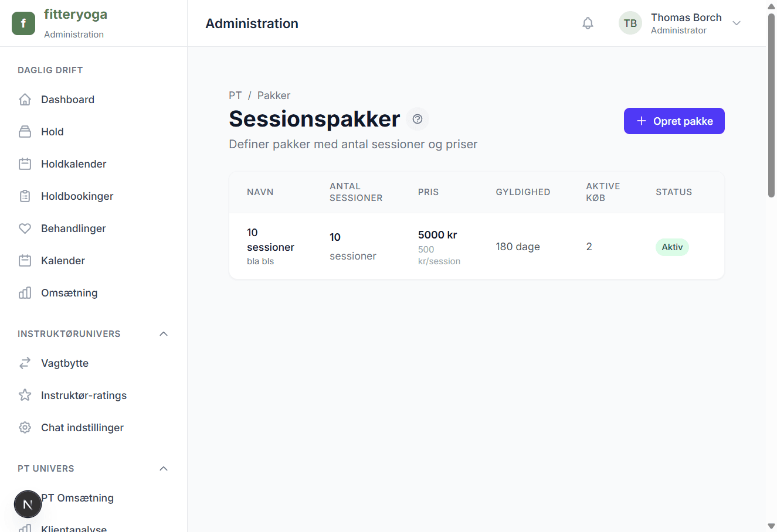
Task: Click the Holdkalender calendar icon
Action: [25, 163]
